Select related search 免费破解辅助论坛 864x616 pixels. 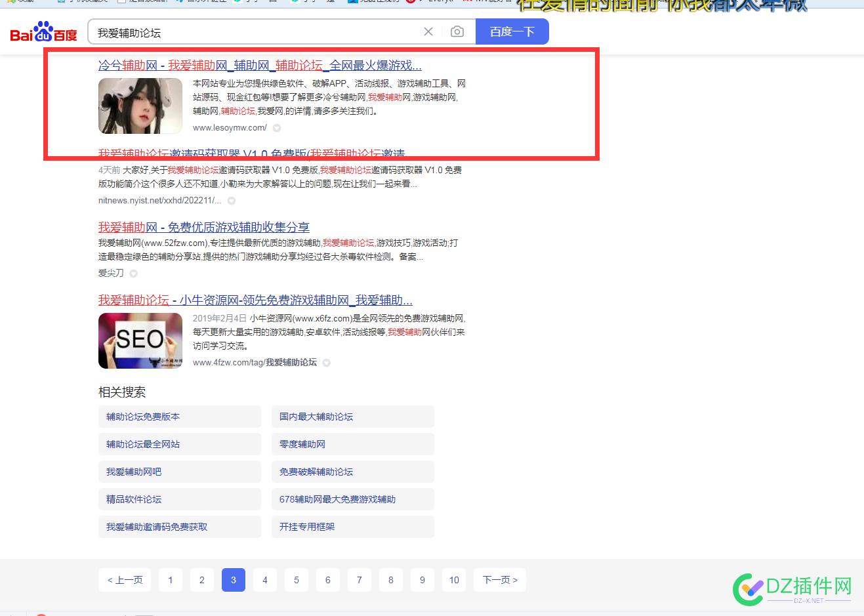point(353,472)
